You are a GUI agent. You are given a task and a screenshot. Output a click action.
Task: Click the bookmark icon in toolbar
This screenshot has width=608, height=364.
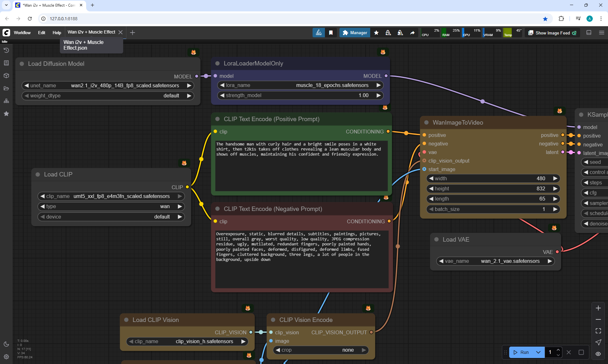pyautogui.click(x=331, y=33)
